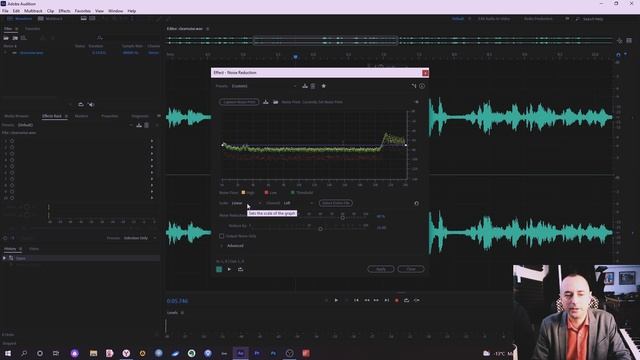Save effects rack preset icon

coord(139,125)
